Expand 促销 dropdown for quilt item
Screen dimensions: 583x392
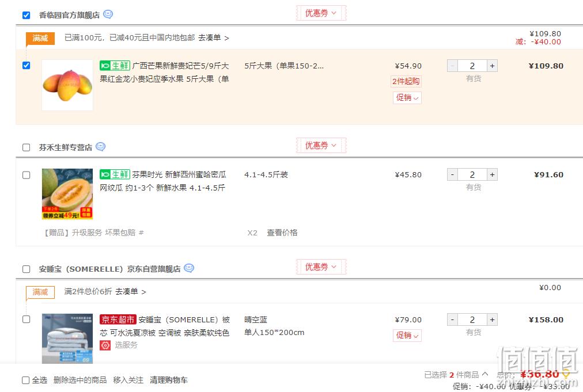coord(407,336)
